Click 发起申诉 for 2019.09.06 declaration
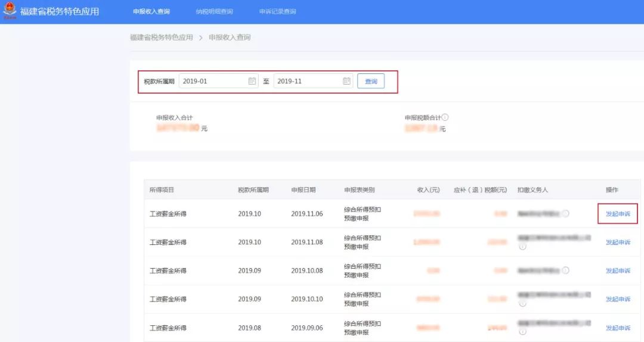This screenshot has width=644, height=342. click(x=618, y=328)
